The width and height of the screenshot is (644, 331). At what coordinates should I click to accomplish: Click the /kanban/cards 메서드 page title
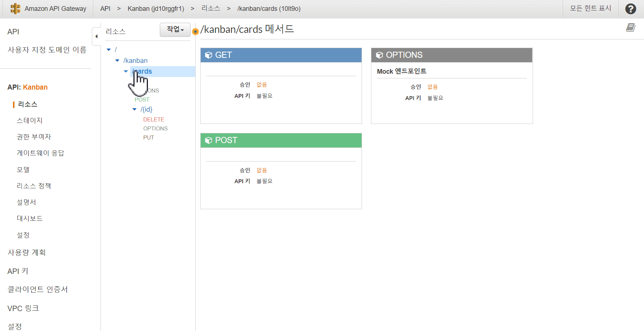pos(247,29)
